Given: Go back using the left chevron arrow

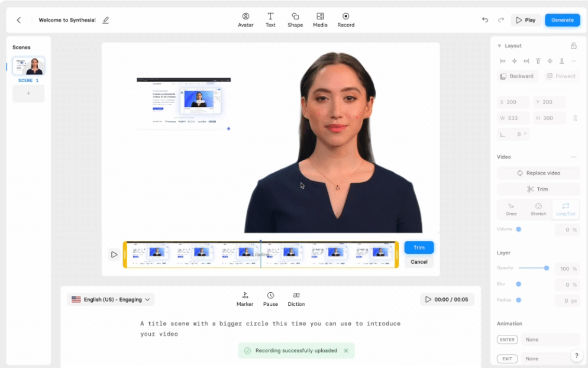Looking at the screenshot, I should coord(19,20).
